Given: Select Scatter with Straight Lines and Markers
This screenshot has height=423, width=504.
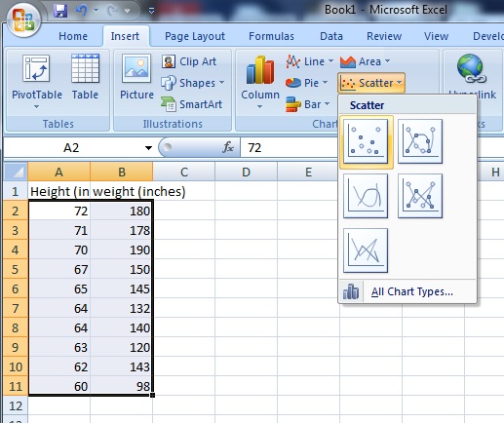Looking at the screenshot, I should point(420,196).
